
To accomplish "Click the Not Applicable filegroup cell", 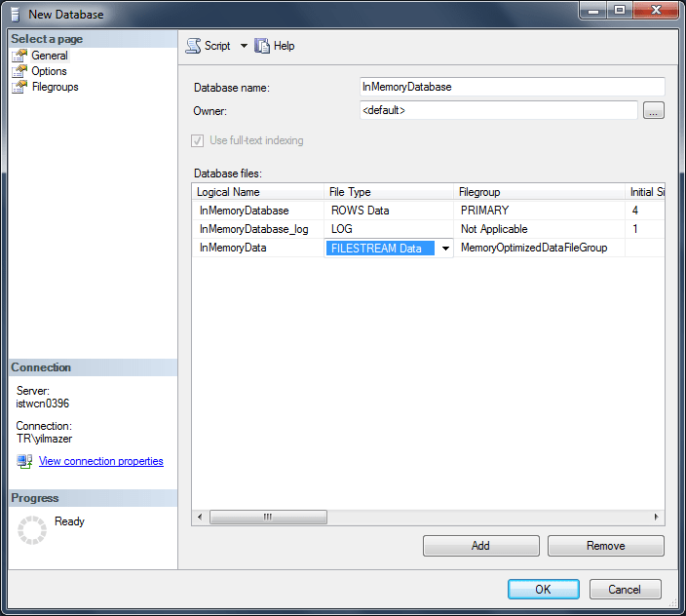I will tap(539, 229).
